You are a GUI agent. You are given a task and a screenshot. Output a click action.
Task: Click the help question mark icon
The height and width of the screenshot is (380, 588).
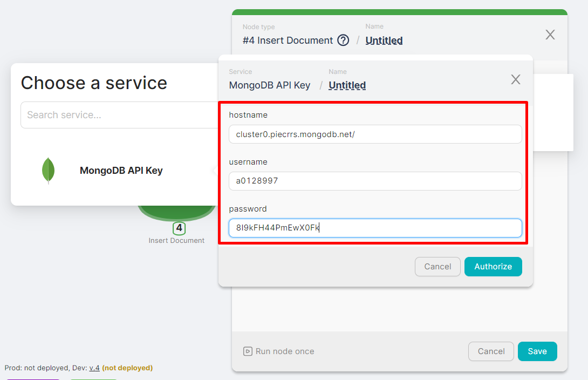pos(343,40)
